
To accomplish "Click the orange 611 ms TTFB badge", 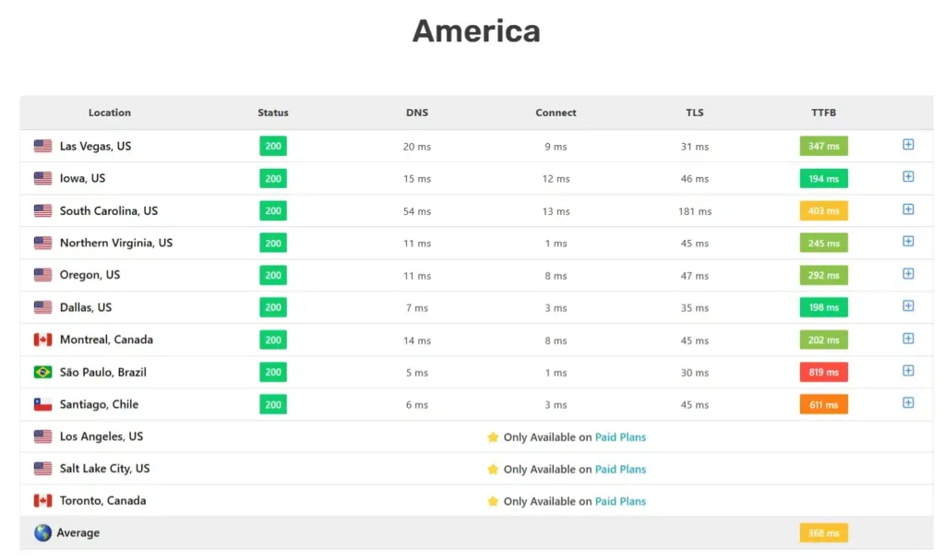I will click(x=824, y=404).
